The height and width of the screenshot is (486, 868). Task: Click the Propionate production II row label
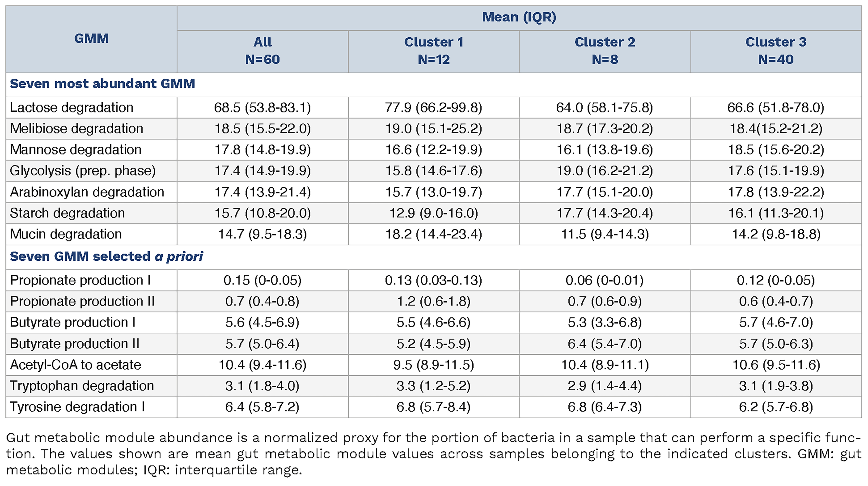coord(82,301)
